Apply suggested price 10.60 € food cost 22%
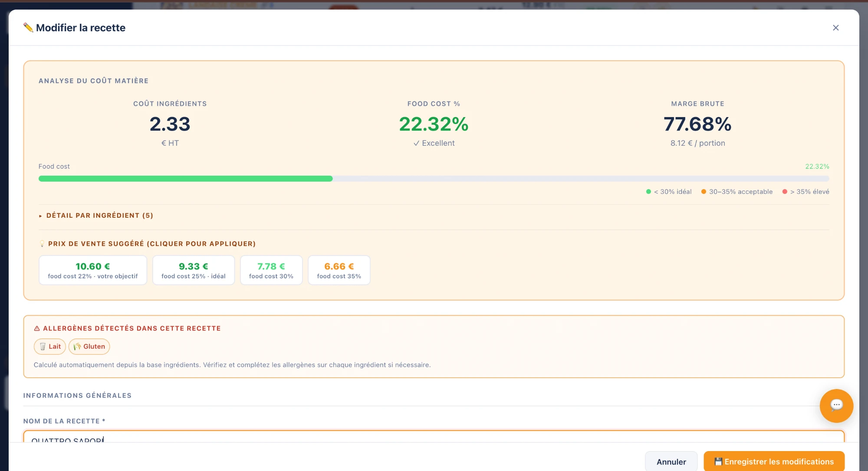Screen dimensions: 868x471 coord(93,270)
